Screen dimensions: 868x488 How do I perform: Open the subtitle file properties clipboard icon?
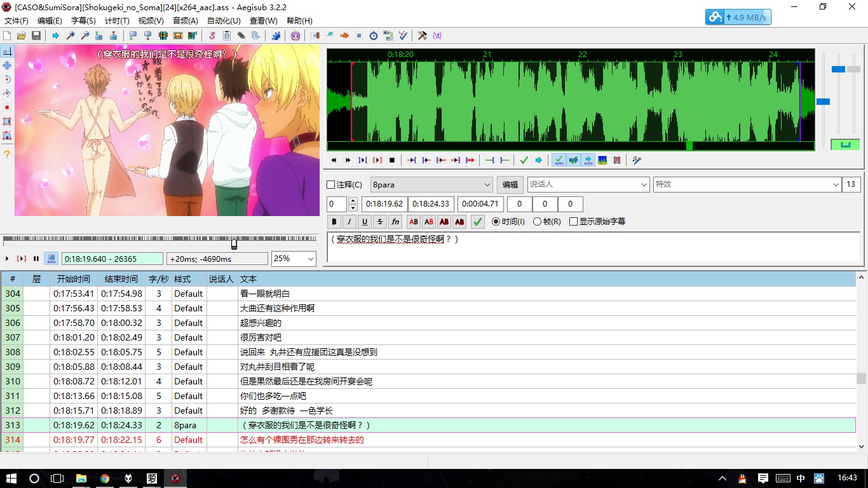(x=227, y=36)
